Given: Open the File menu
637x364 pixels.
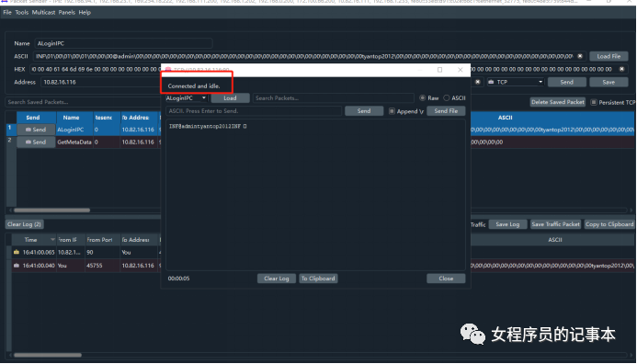Looking at the screenshot, I should [x=7, y=12].
